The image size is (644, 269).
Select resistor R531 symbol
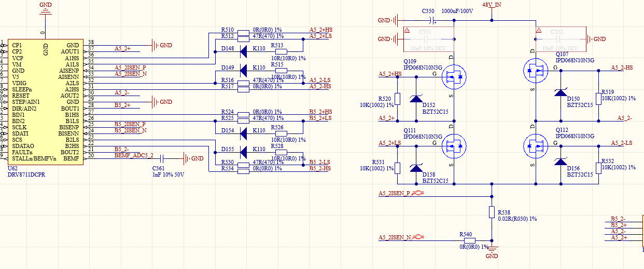pyautogui.click(x=397, y=168)
